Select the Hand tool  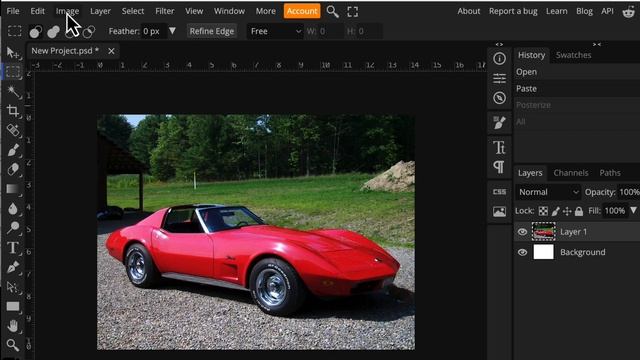13,326
